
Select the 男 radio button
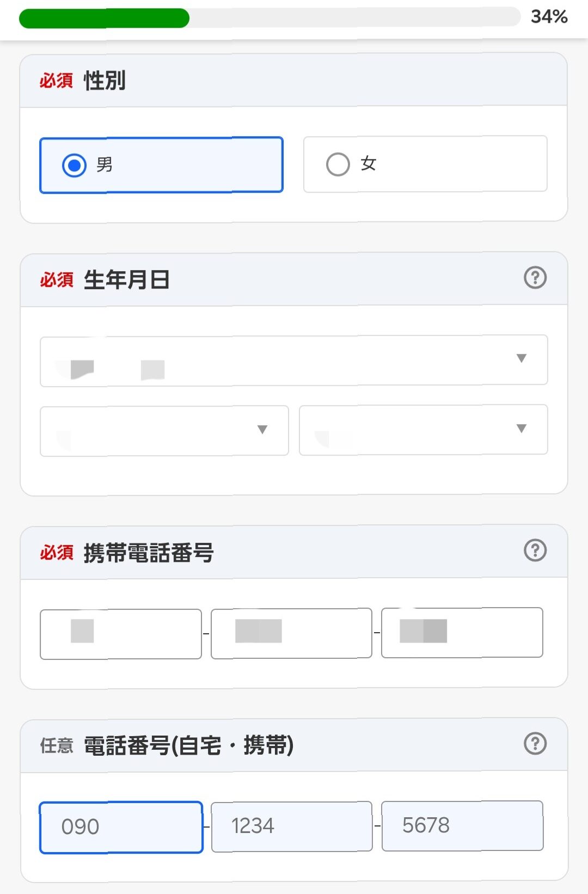74,165
